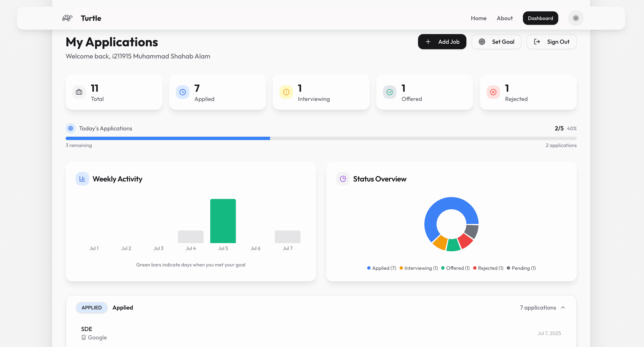Click the alert icon on Interviewing card

(x=286, y=92)
